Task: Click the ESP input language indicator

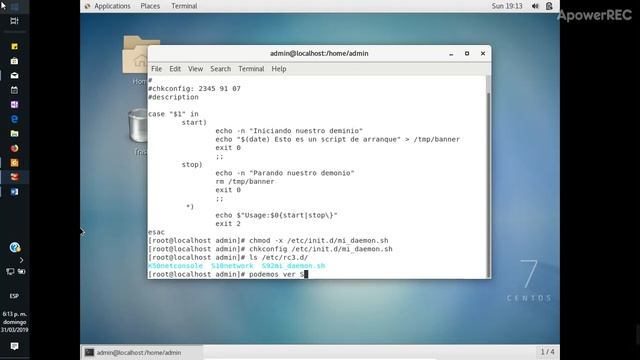Action: click(x=14, y=296)
